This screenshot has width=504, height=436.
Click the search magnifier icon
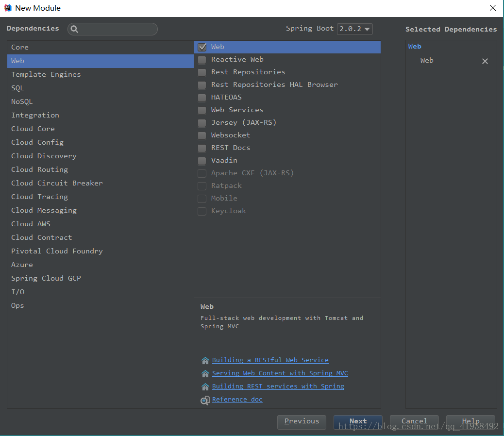coord(74,29)
